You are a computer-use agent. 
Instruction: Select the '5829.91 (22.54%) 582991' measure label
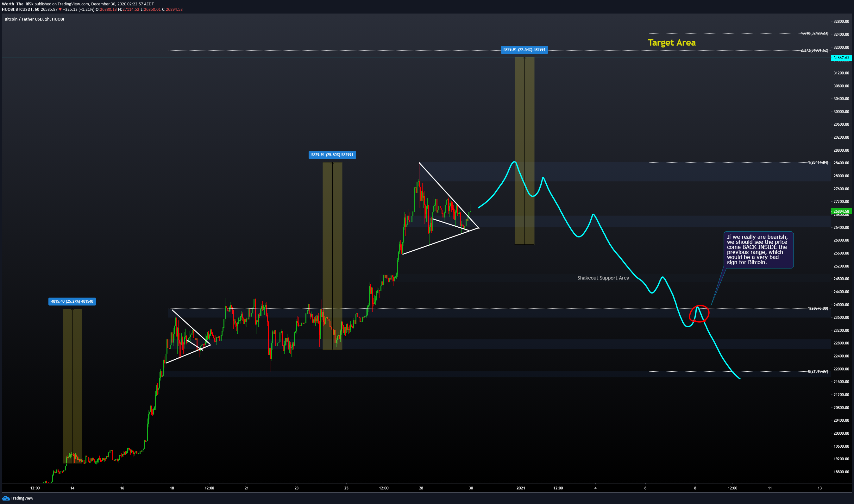(x=524, y=50)
